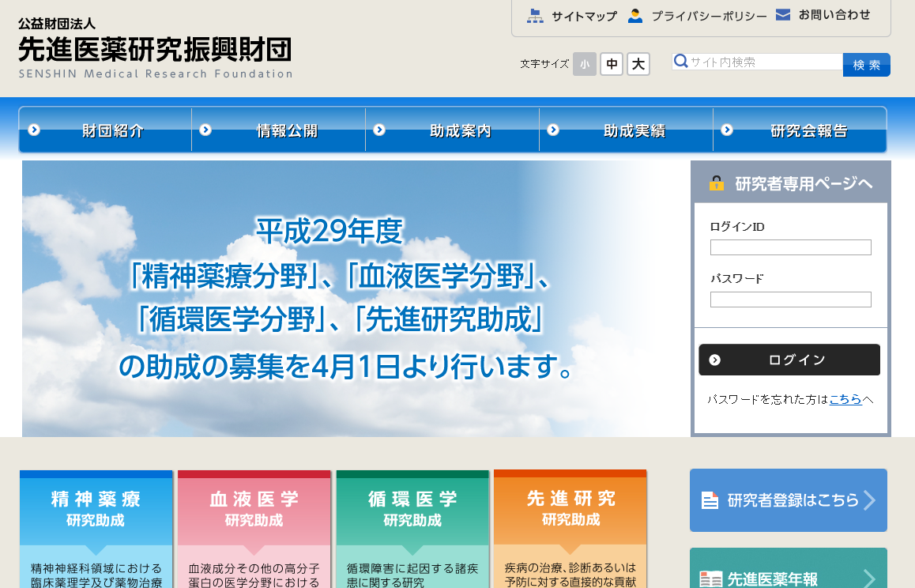Open the サイトマップ link
This screenshot has height=588, width=915.
point(584,17)
